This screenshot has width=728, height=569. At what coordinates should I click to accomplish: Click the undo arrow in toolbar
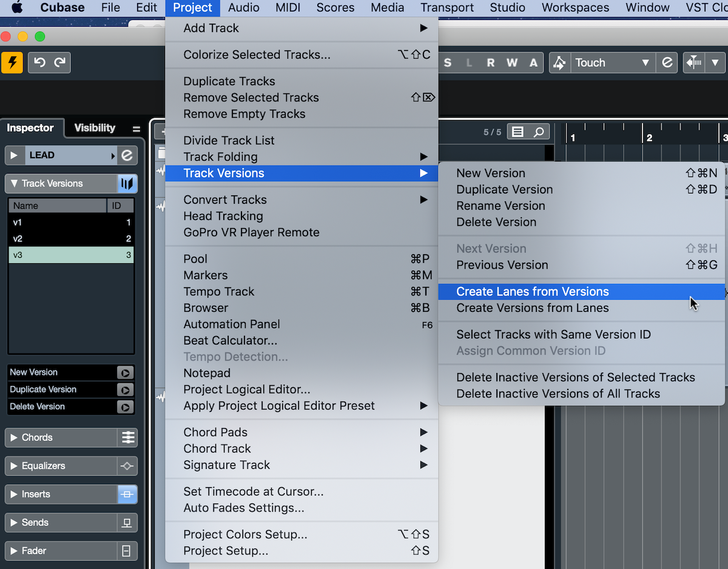pyautogui.click(x=40, y=62)
